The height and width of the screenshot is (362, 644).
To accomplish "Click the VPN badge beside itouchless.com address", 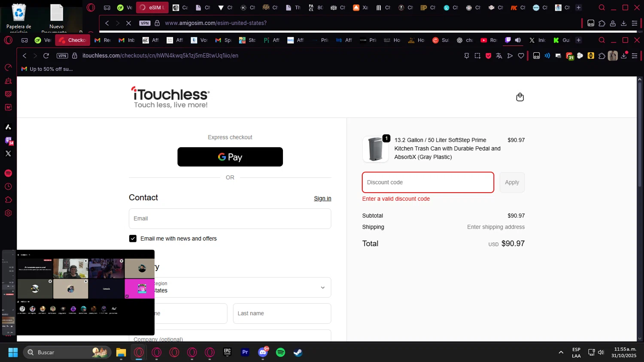I will pyautogui.click(x=62, y=56).
